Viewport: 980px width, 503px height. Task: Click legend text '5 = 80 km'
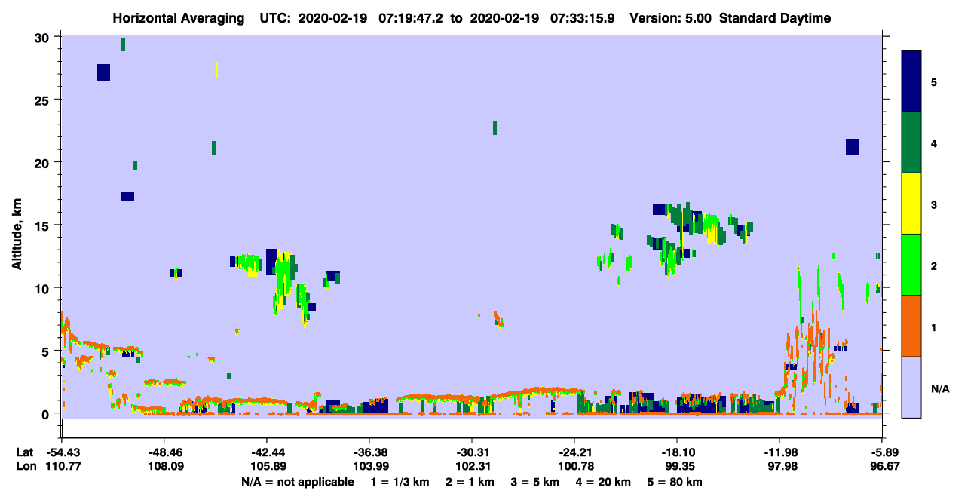coord(675,482)
